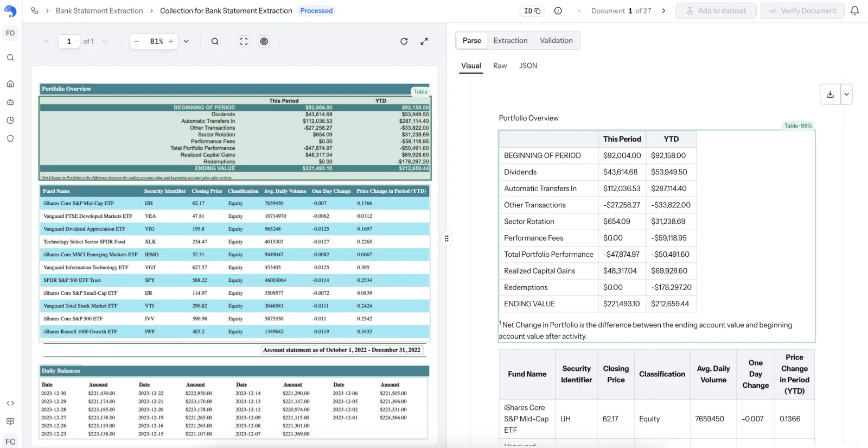Viewport: 868px width, 448px height.
Task: Open Collection for Bank Statement Extraction breadcrumb
Action: [x=226, y=11]
